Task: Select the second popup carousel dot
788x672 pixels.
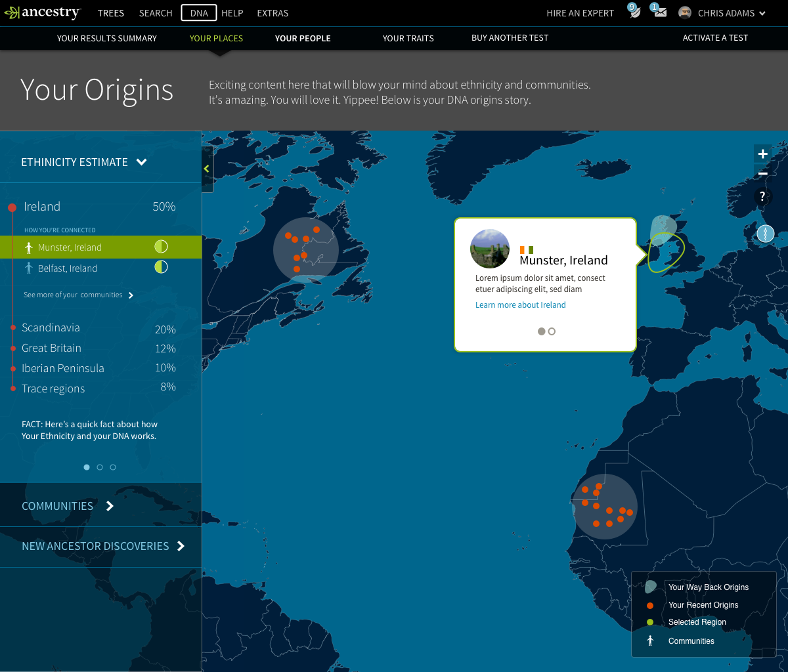Action: pos(552,331)
